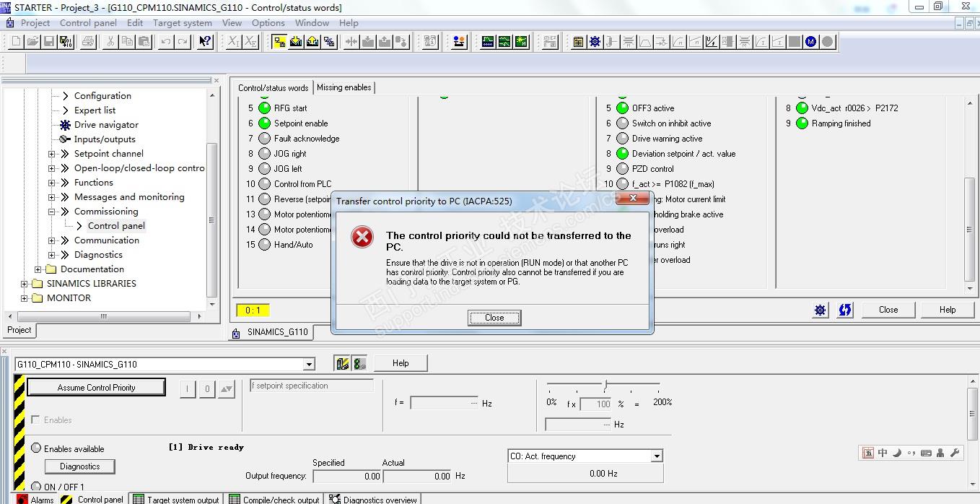This screenshot has height=504, width=980.
Task: Expand the Open-loop/closed-loop control node
Action: (52, 168)
